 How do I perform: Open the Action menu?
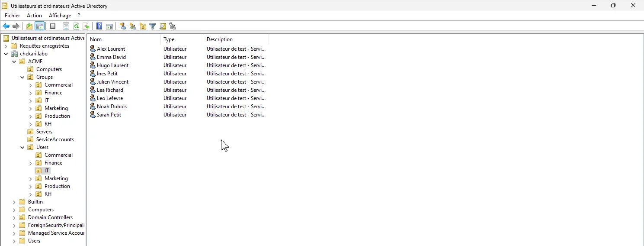point(34,16)
